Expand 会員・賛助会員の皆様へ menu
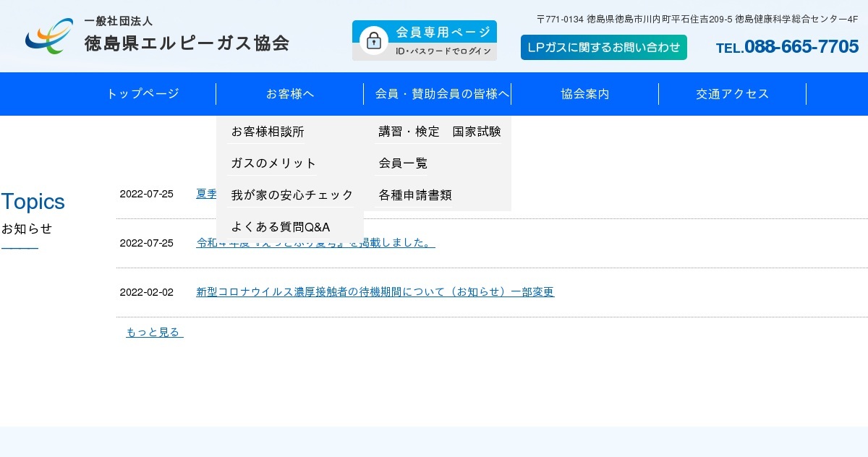This screenshot has width=868, height=457. tap(442, 93)
